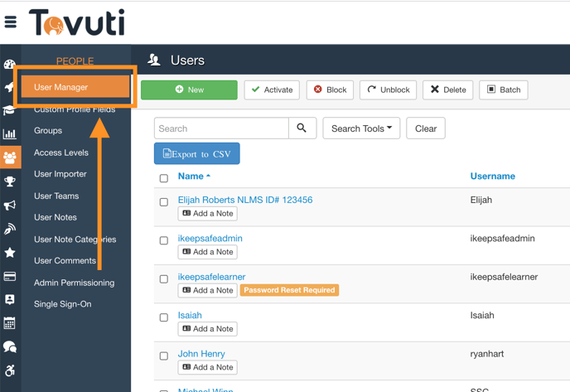Viewport: 570px width, 392px height.
Task: Toggle the select-all checkbox in header
Action: pyautogui.click(x=164, y=178)
